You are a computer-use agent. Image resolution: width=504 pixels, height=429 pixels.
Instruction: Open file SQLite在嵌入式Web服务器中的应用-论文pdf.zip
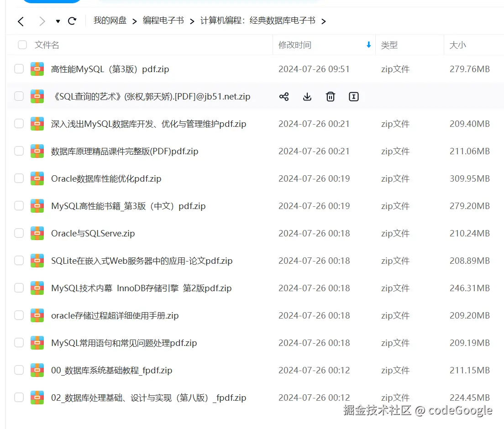(142, 261)
